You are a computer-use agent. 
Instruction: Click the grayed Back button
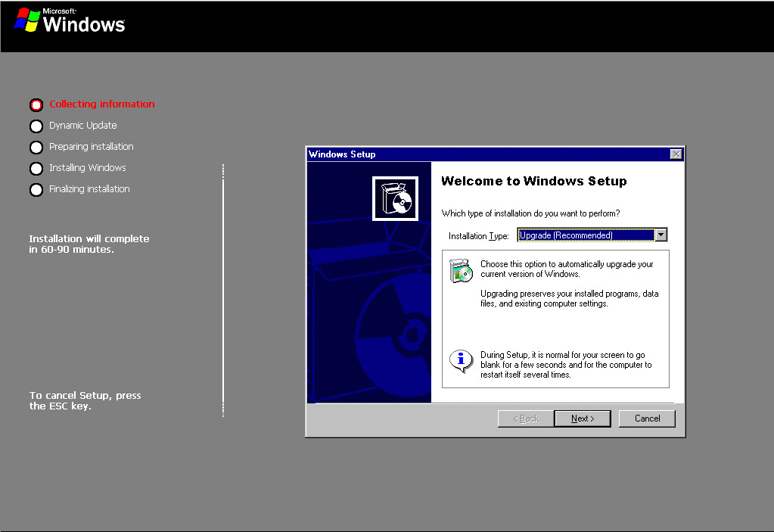click(526, 418)
